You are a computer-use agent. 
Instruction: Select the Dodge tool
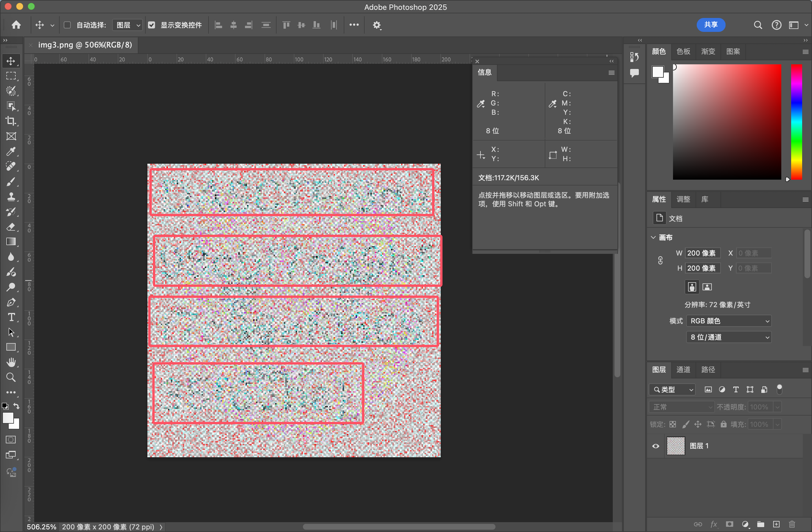pos(11,287)
